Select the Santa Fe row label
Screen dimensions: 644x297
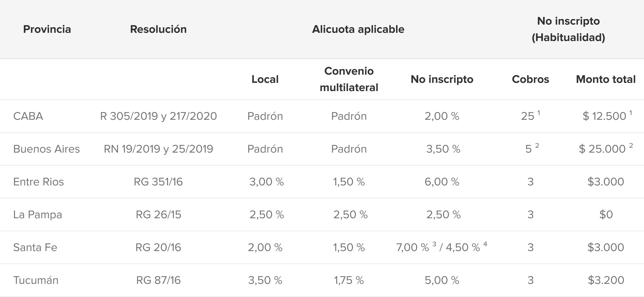click(35, 248)
